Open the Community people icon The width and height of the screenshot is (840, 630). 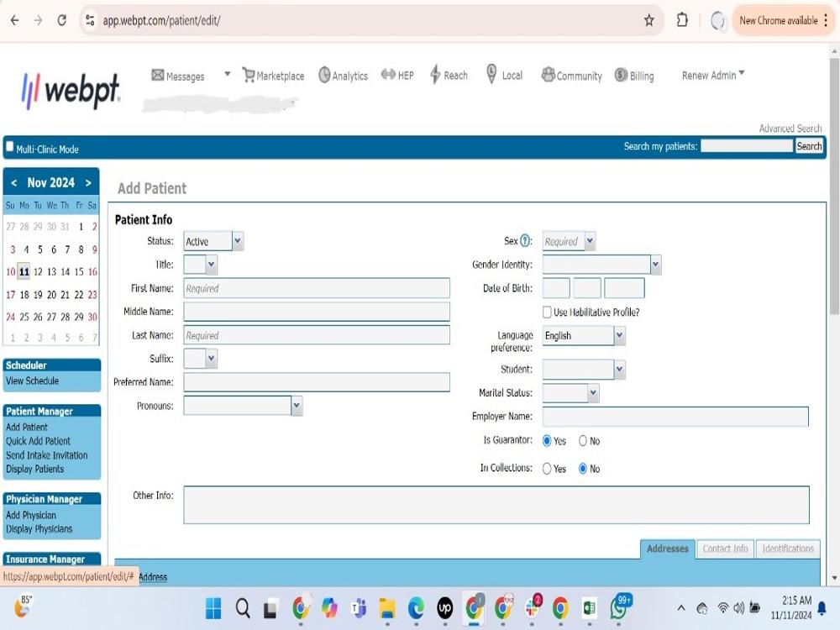pos(548,75)
